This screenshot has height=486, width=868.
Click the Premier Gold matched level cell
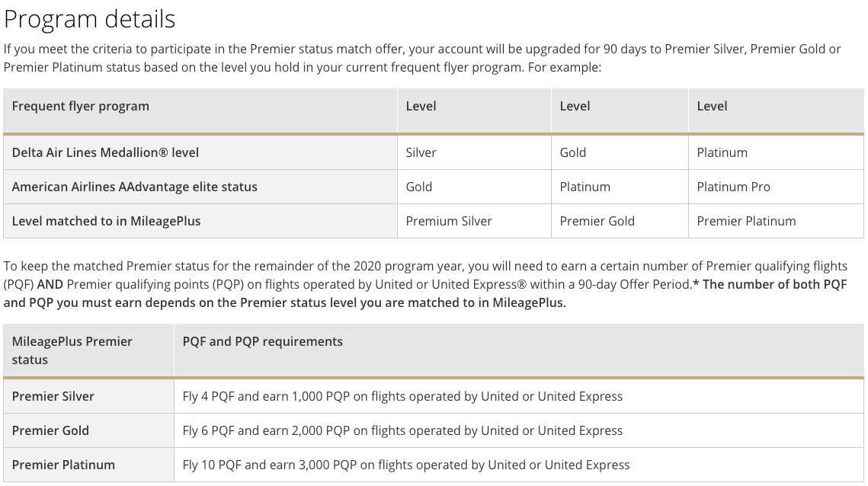click(620, 222)
